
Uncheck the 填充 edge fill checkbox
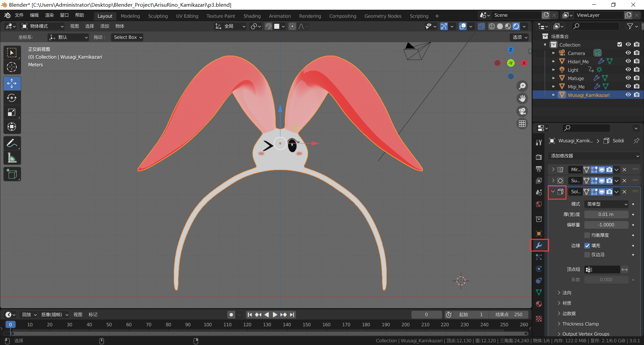pos(587,246)
